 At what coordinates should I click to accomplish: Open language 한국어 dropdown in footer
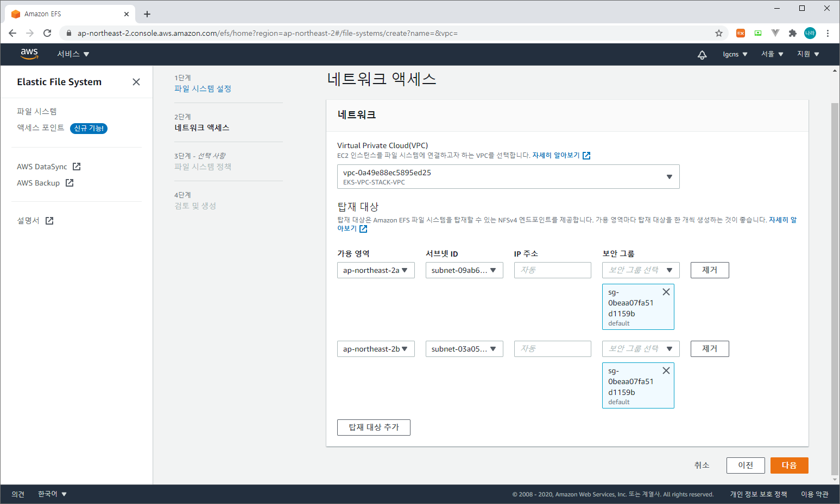(52, 494)
